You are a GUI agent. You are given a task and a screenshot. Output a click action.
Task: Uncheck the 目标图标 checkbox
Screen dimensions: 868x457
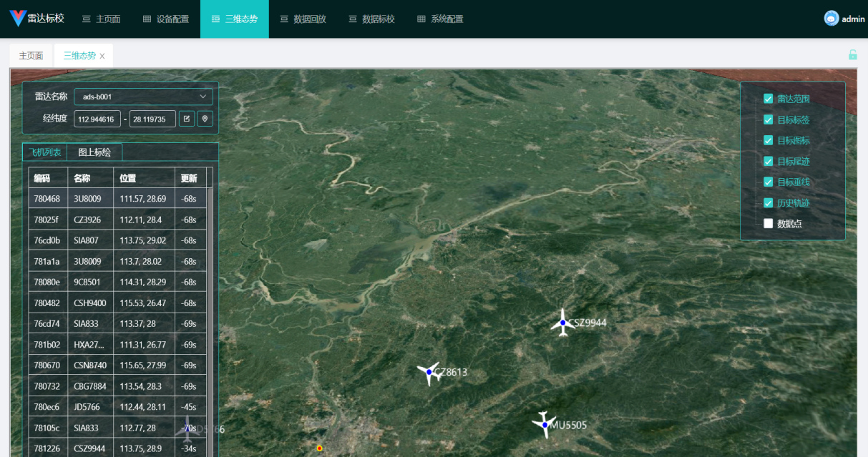pos(769,140)
